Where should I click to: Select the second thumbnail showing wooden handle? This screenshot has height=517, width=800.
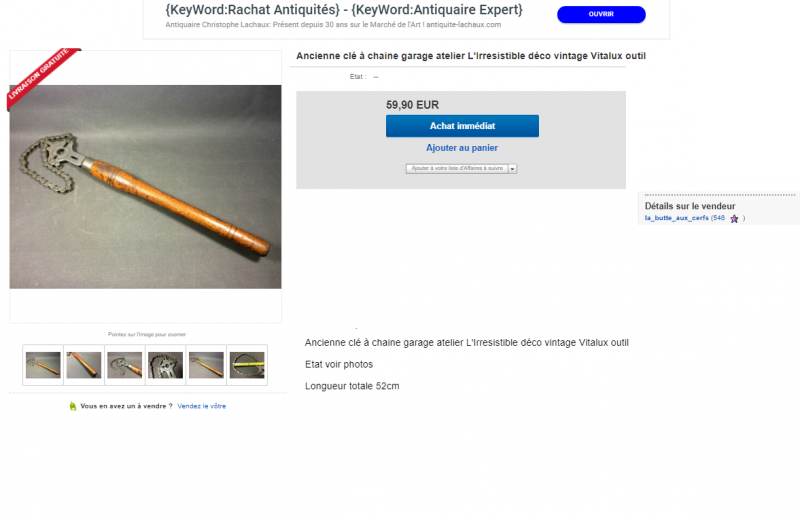point(84,365)
